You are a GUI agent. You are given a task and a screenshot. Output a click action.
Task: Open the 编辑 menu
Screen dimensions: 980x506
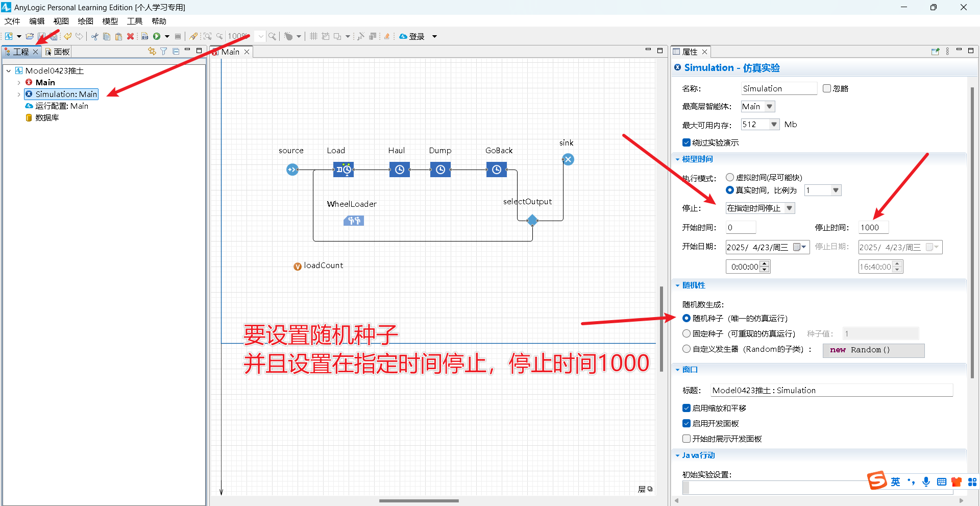(x=37, y=21)
